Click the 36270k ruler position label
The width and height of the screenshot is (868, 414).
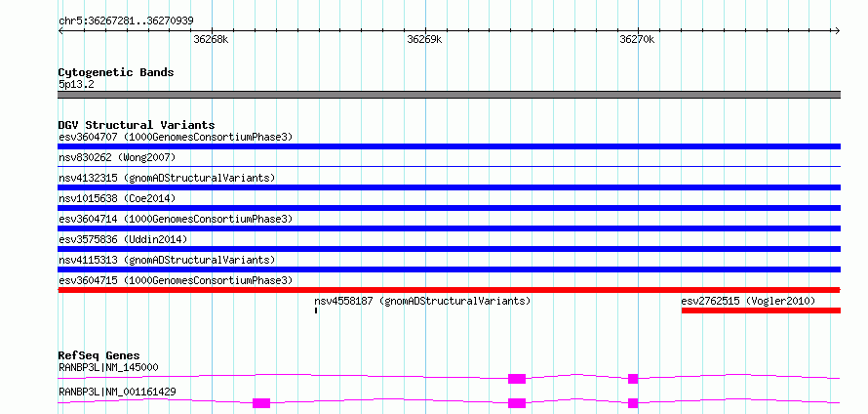637,39
